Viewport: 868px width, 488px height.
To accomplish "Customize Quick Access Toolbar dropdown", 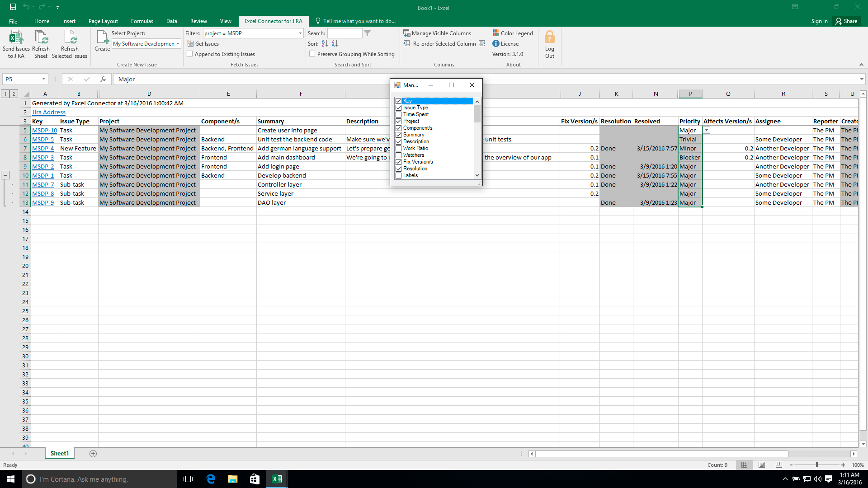I will click(57, 8).
